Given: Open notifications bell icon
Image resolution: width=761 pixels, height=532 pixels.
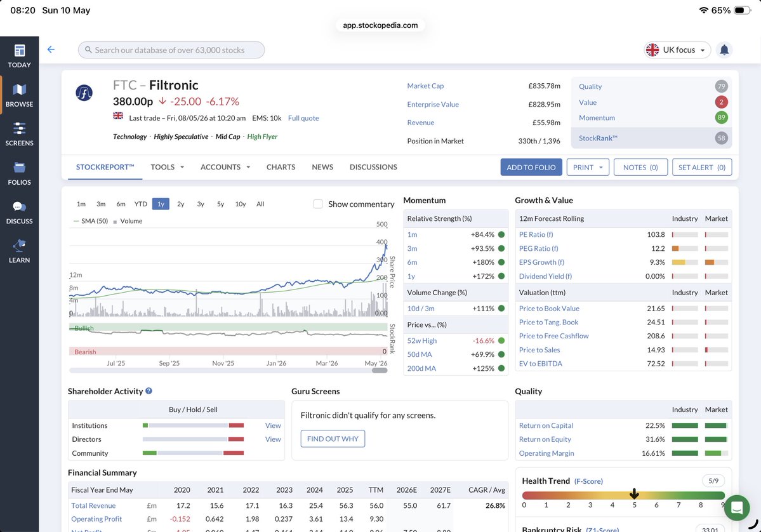Looking at the screenshot, I should point(724,50).
